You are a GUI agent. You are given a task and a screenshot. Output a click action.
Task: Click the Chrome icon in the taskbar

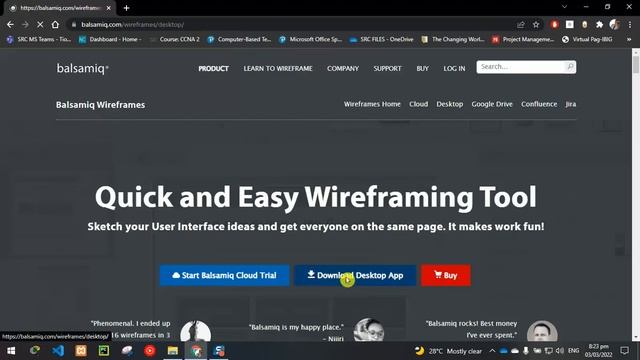coord(196,351)
